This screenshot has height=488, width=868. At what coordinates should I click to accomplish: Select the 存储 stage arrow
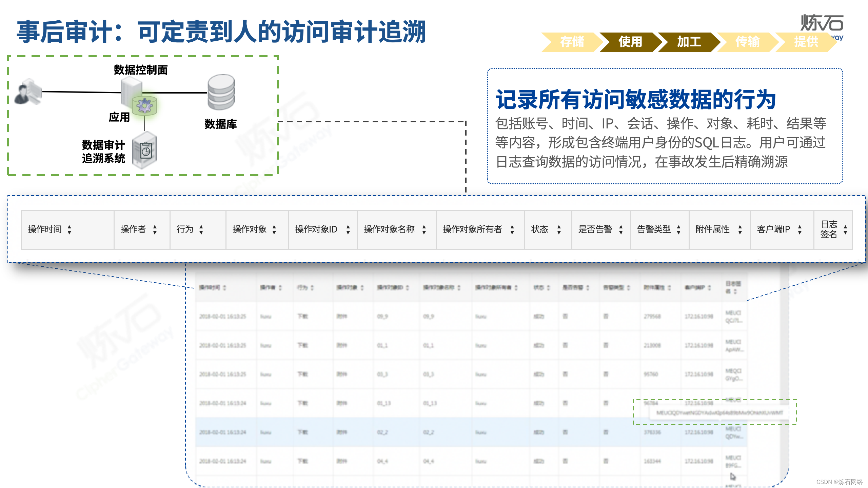(572, 42)
